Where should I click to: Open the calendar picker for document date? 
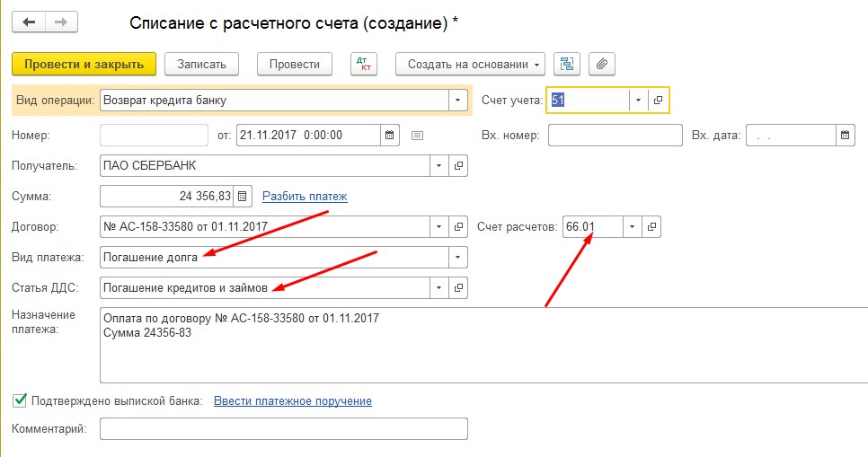tap(390, 136)
